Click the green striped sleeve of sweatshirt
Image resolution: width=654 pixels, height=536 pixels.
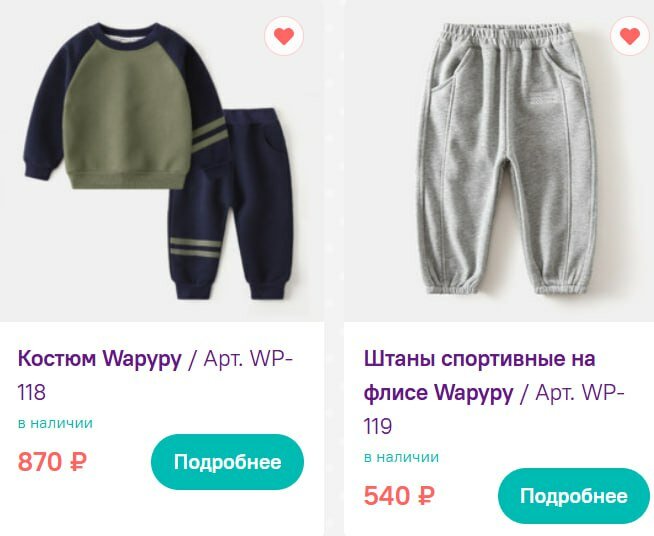click(x=210, y=133)
